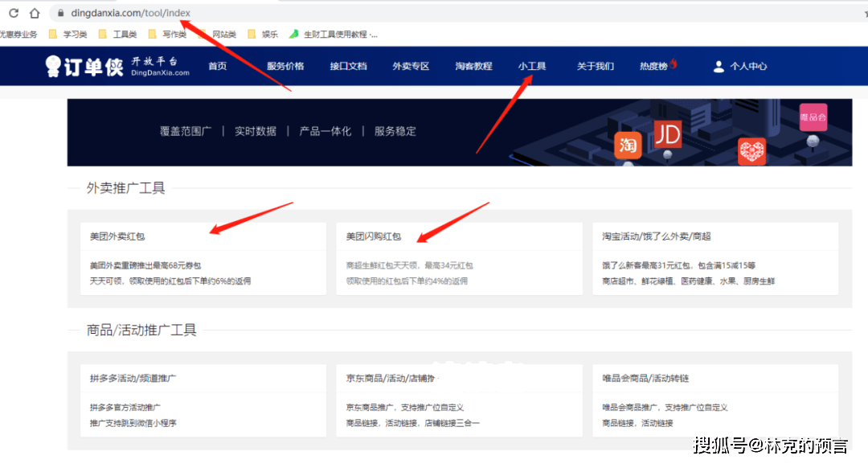Click the red JD banner icon
This screenshot has width=868, height=464.
pos(668,134)
